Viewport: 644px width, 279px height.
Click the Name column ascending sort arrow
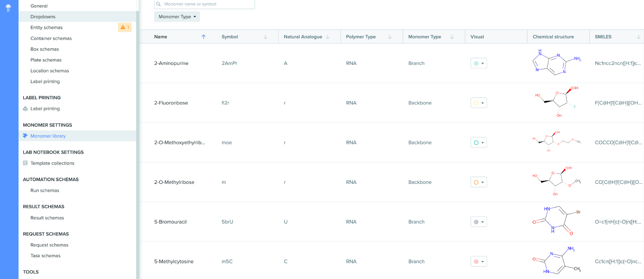(204, 37)
